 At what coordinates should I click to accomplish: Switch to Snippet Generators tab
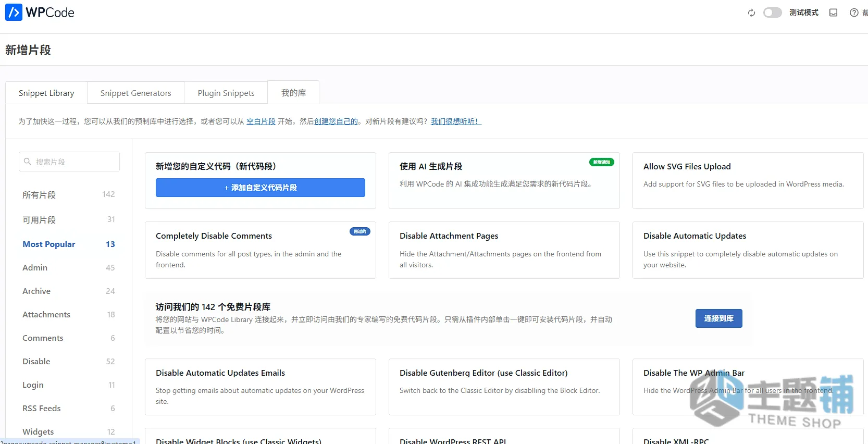135,93
